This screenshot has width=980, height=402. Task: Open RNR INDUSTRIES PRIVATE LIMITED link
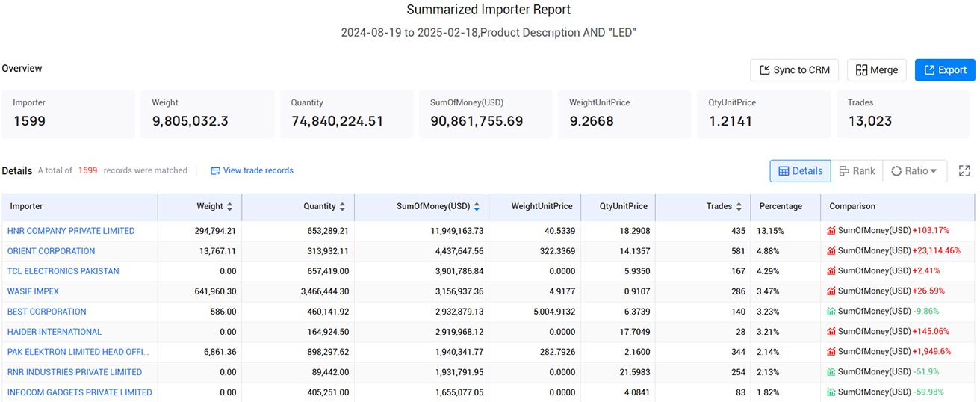coord(75,372)
